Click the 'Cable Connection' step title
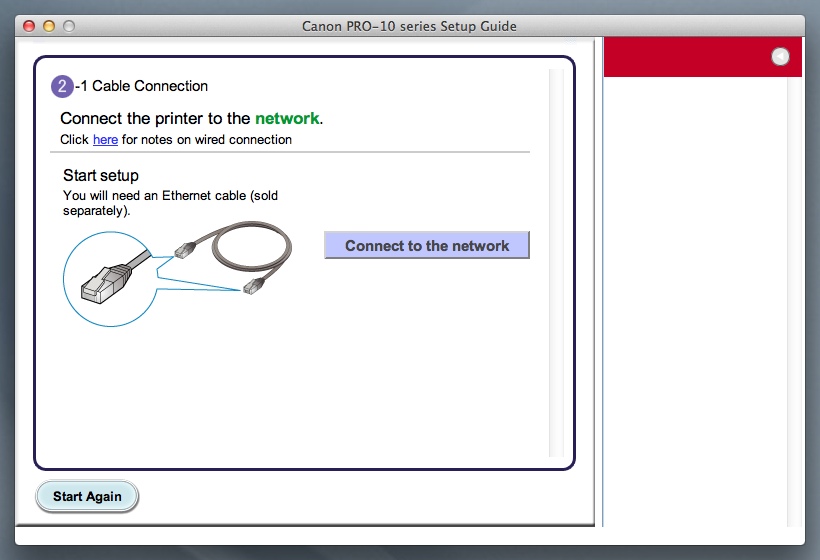Viewport: 820px width, 560px height. tap(149, 86)
